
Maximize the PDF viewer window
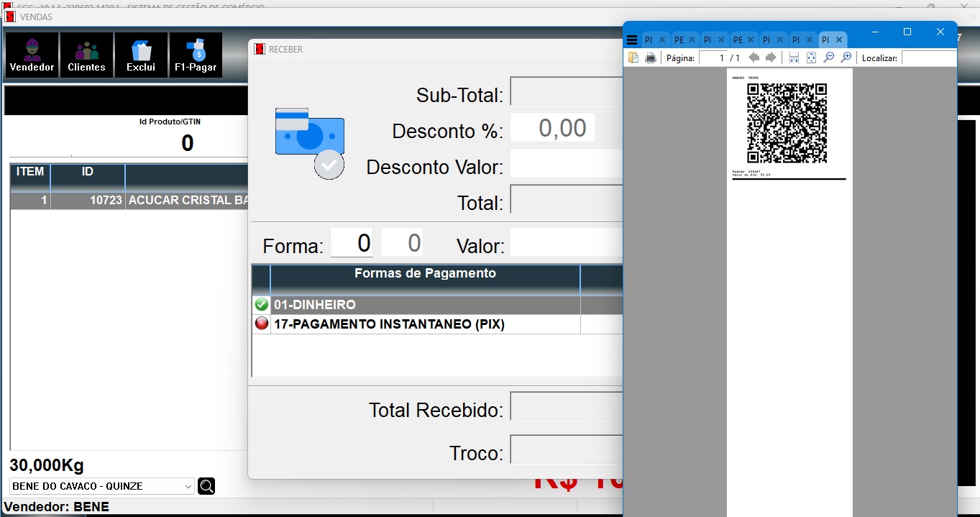click(907, 32)
